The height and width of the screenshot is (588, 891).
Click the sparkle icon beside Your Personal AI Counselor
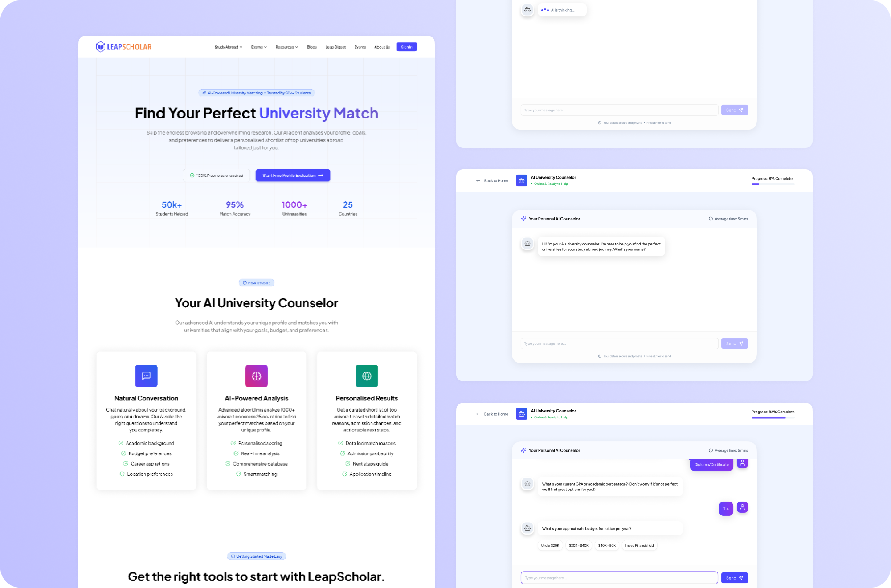[x=523, y=450]
